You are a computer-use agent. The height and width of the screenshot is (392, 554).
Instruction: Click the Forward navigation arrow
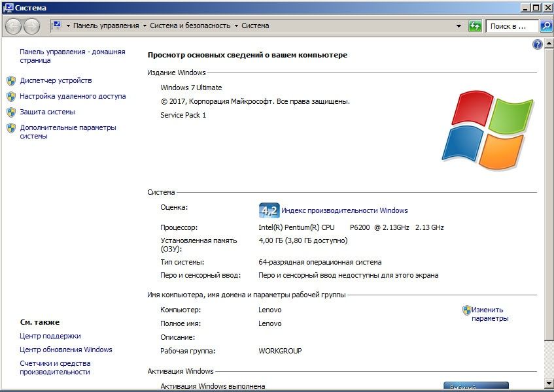[31, 26]
